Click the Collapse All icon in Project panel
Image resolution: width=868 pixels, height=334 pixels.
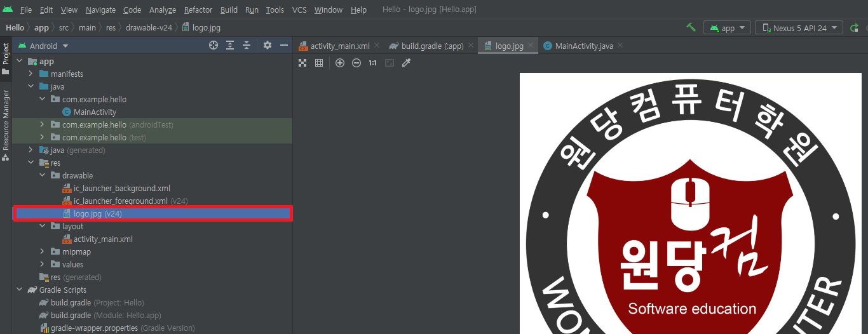point(247,45)
